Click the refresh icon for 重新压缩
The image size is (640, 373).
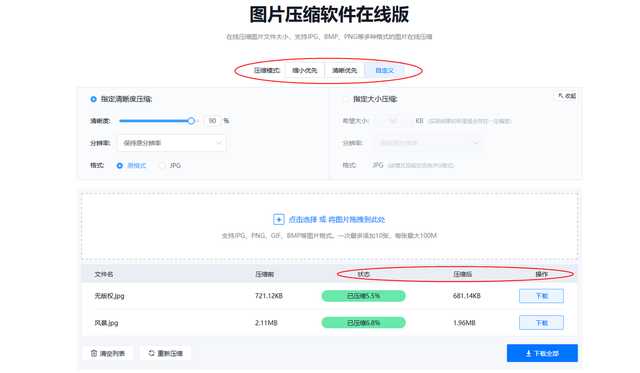tap(151, 353)
